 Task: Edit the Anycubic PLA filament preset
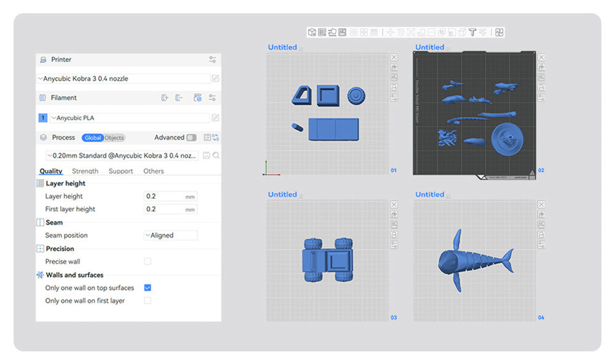(x=215, y=118)
